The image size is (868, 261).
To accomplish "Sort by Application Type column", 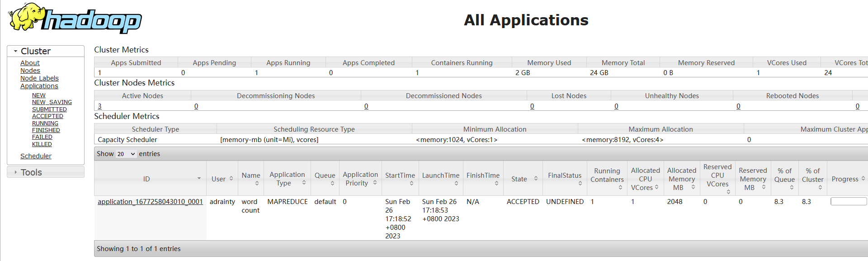I will [287, 179].
